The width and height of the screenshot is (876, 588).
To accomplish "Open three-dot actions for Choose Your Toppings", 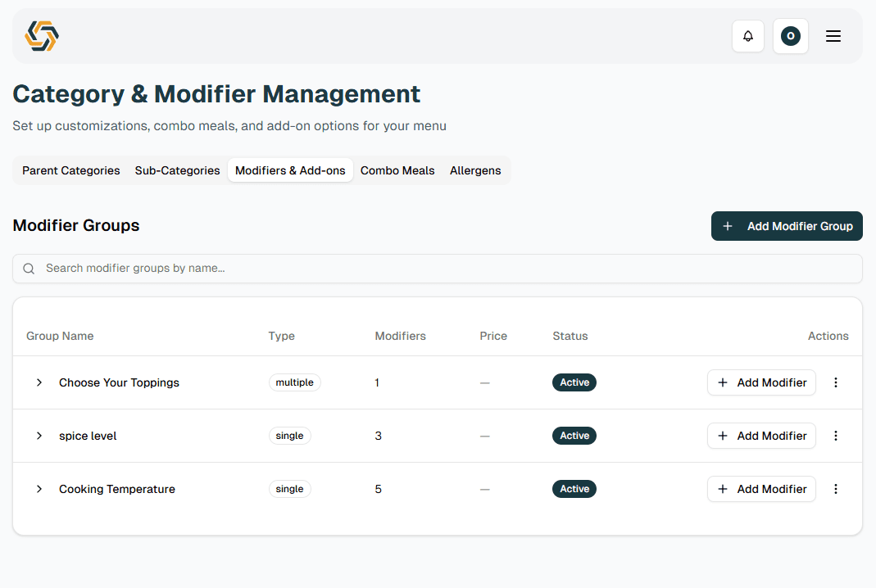I will (x=836, y=382).
